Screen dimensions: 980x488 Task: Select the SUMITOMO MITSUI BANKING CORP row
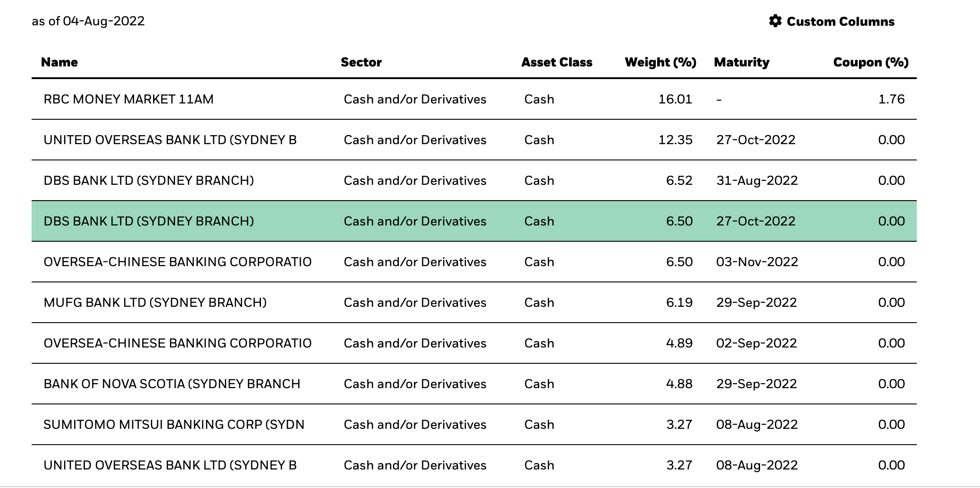point(474,425)
